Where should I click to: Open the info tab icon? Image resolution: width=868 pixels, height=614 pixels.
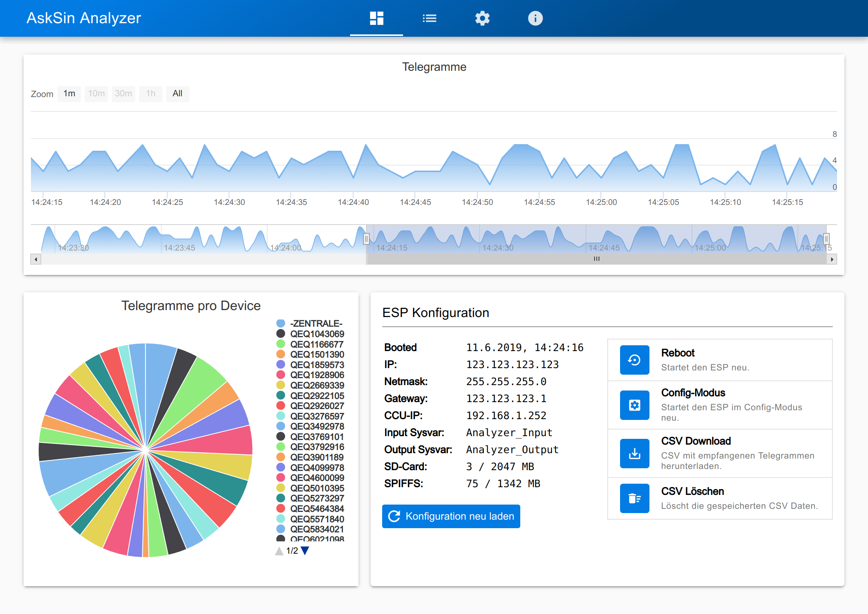pyautogui.click(x=535, y=18)
